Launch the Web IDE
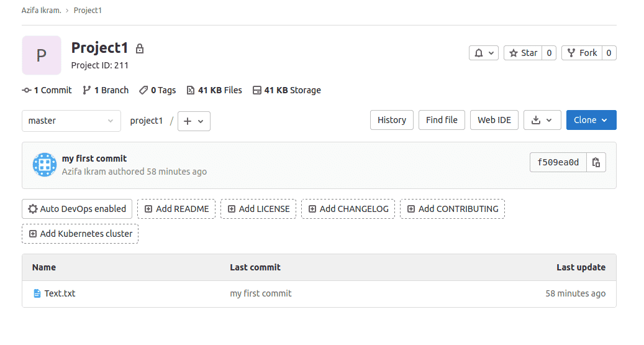644x345 pixels. tap(494, 120)
